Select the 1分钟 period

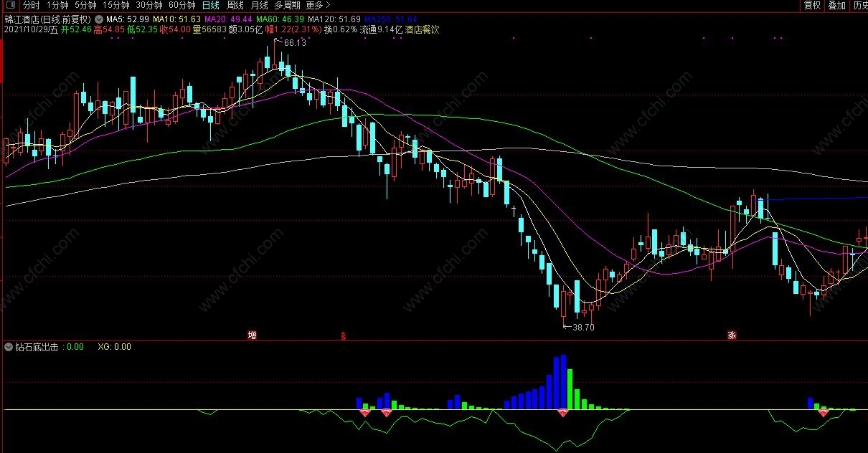click(57, 5)
